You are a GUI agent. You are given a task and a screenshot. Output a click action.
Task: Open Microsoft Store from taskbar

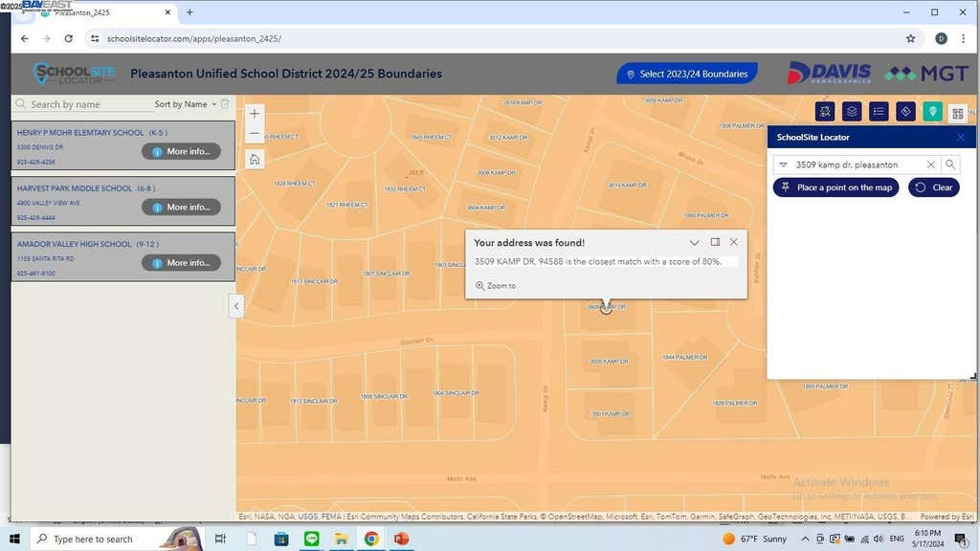(281, 539)
